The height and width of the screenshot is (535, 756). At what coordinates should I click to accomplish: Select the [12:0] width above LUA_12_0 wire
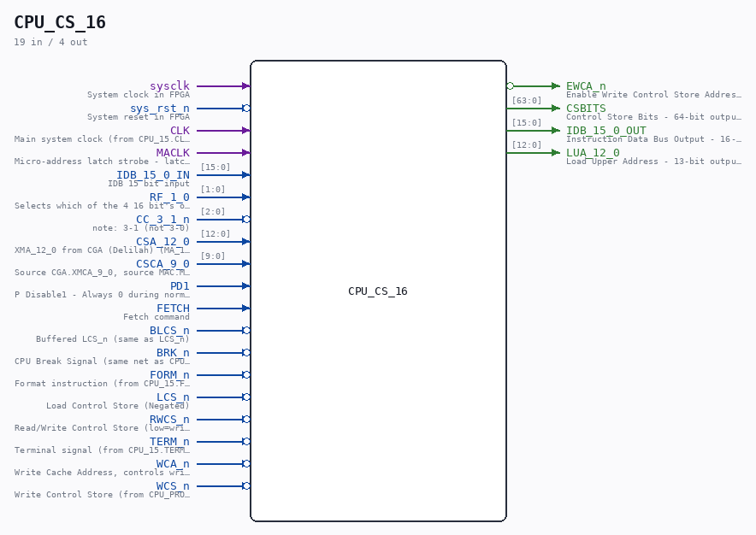coord(527,144)
